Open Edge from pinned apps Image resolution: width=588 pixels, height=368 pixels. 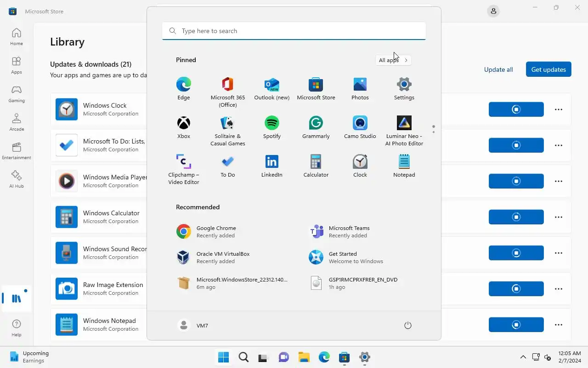pyautogui.click(x=183, y=89)
